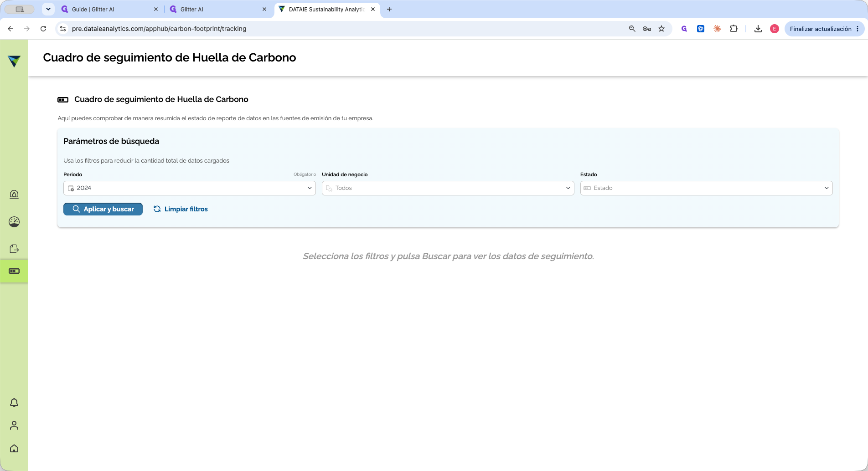The image size is (868, 471).
Task: Expand the Estado dropdown
Action: pyautogui.click(x=707, y=188)
